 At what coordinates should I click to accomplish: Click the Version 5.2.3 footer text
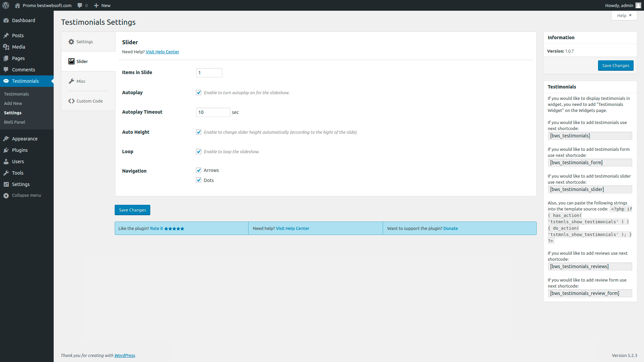tap(624, 356)
